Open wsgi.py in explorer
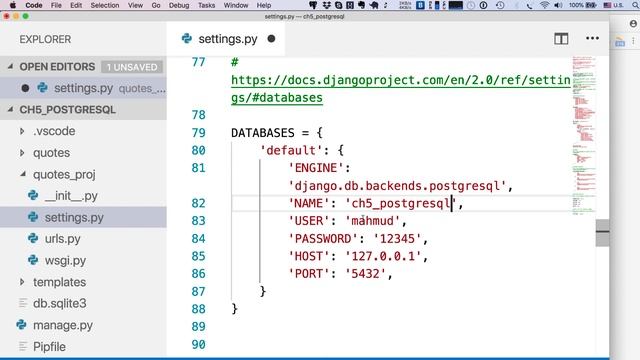The image size is (640, 360). click(x=83, y=260)
